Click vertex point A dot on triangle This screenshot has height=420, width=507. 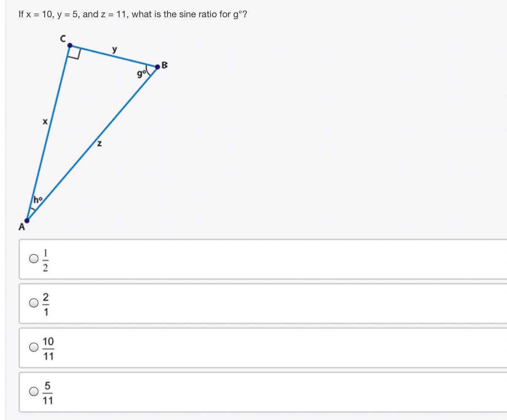coord(27,220)
